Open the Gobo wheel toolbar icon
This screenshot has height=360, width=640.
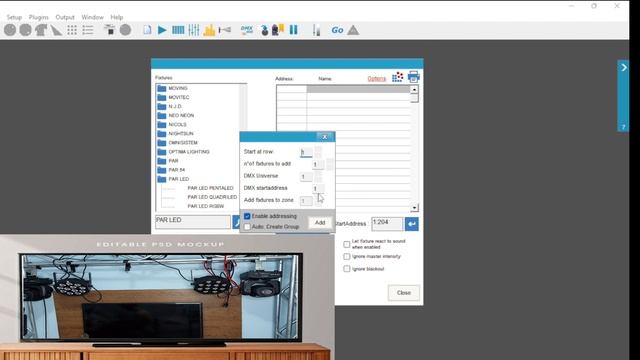point(10,30)
